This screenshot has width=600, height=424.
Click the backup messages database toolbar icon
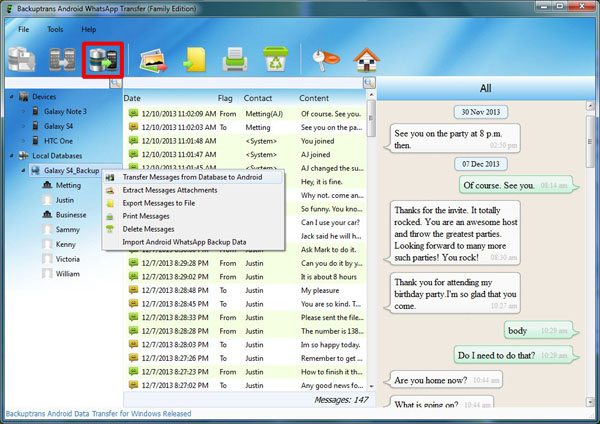tap(22, 59)
